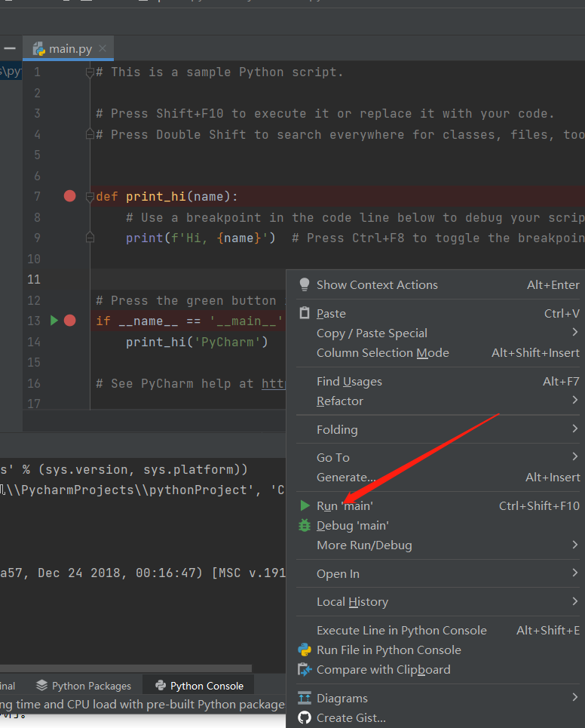Viewport: 585px width, 728px height.
Task: Click line number 11 in the gutter
Action: pyautogui.click(x=34, y=279)
